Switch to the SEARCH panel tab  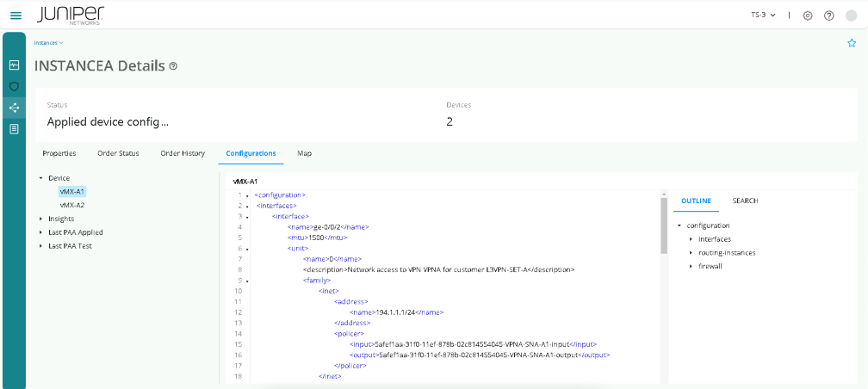(745, 201)
